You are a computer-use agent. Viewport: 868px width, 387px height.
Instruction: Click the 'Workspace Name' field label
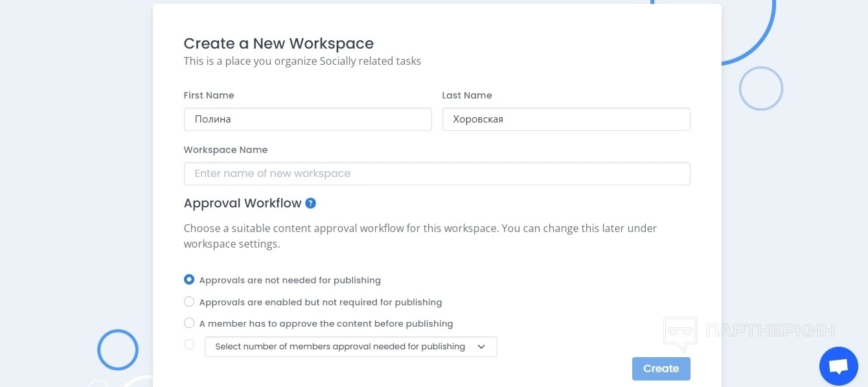click(225, 150)
